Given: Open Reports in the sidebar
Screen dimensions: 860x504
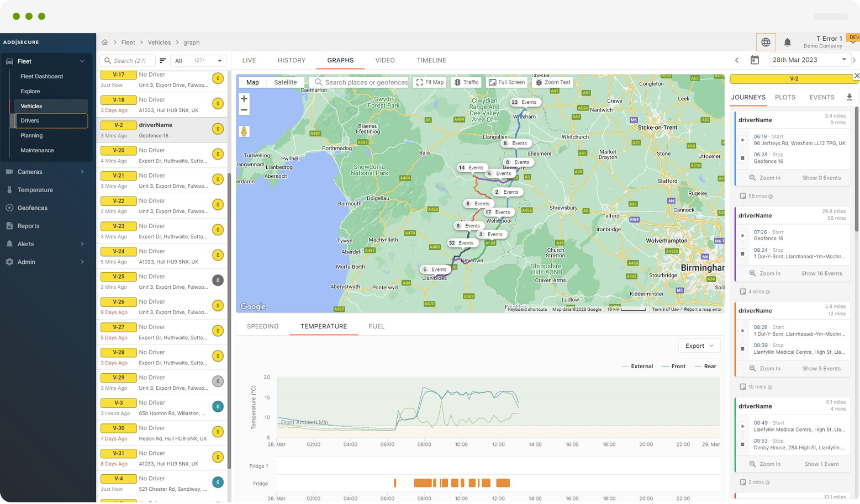Looking at the screenshot, I should (28, 226).
